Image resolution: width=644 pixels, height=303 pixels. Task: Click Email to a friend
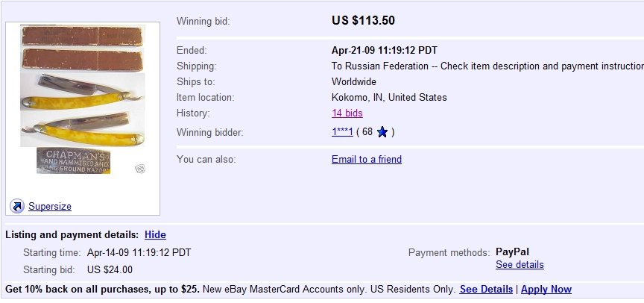[x=367, y=159]
